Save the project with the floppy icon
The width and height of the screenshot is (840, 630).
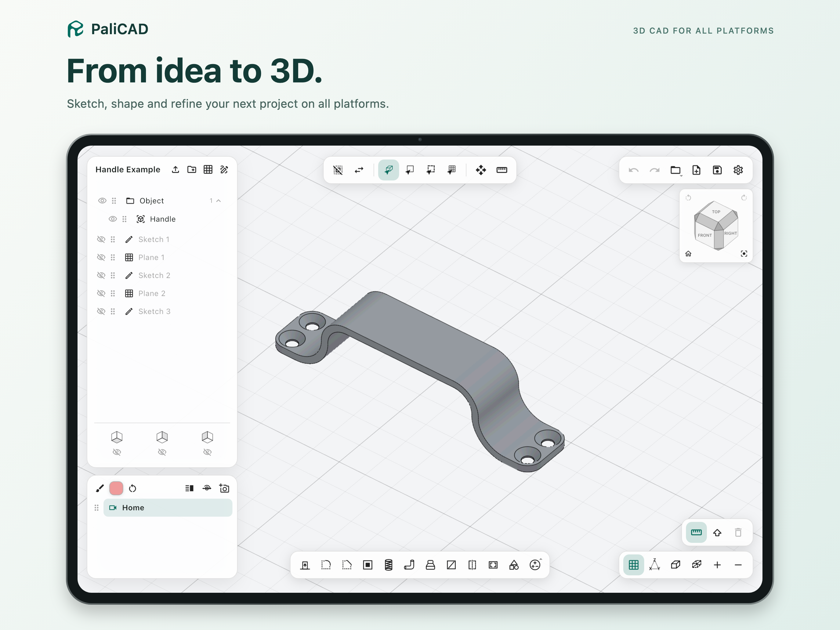pyautogui.click(x=717, y=170)
